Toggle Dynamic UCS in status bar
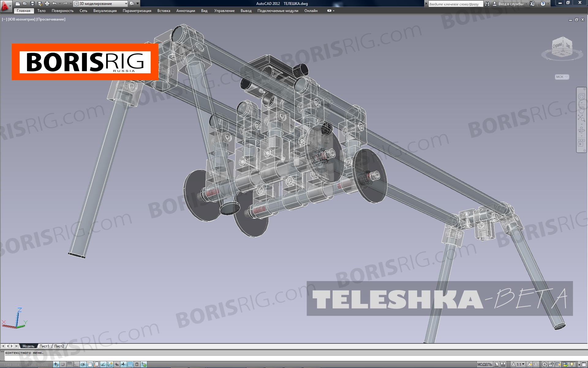Viewport: 588px width, 368px height. (x=110, y=365)
